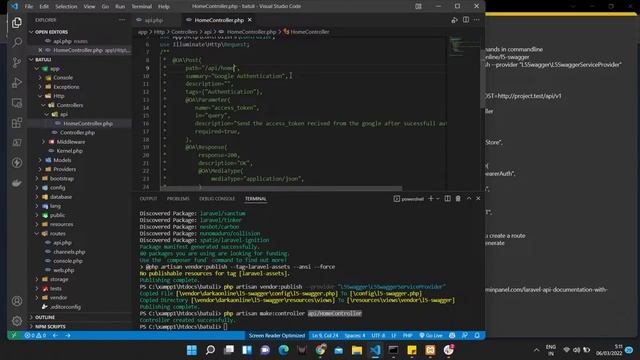Open the Docker whale icon view
The width and height of the screenshot is (640, 360).
pyautogui.click(x=17, y=182)
